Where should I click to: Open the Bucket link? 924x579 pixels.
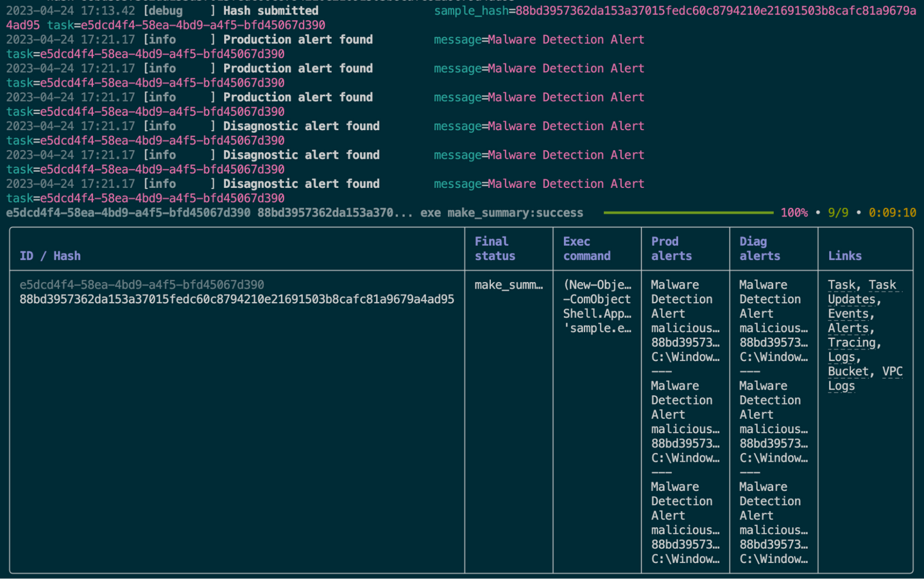848,371
